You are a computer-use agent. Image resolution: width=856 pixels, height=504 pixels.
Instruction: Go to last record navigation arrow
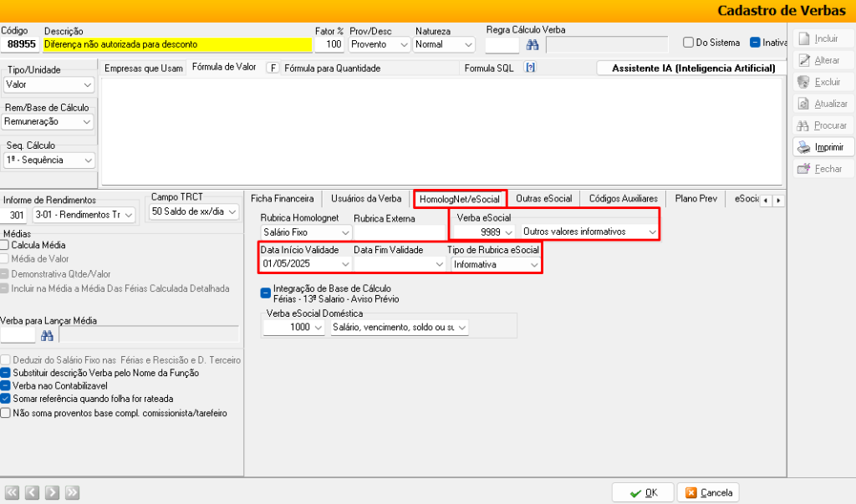[72, 492]
